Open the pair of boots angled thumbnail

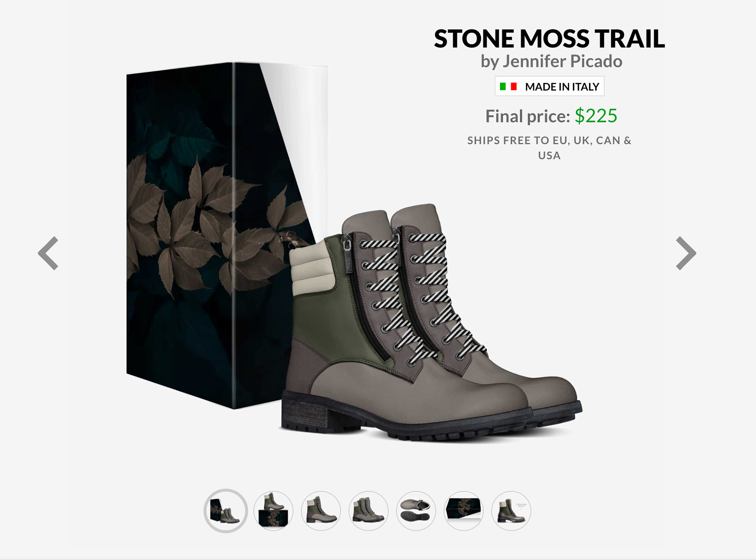point(369,511)
